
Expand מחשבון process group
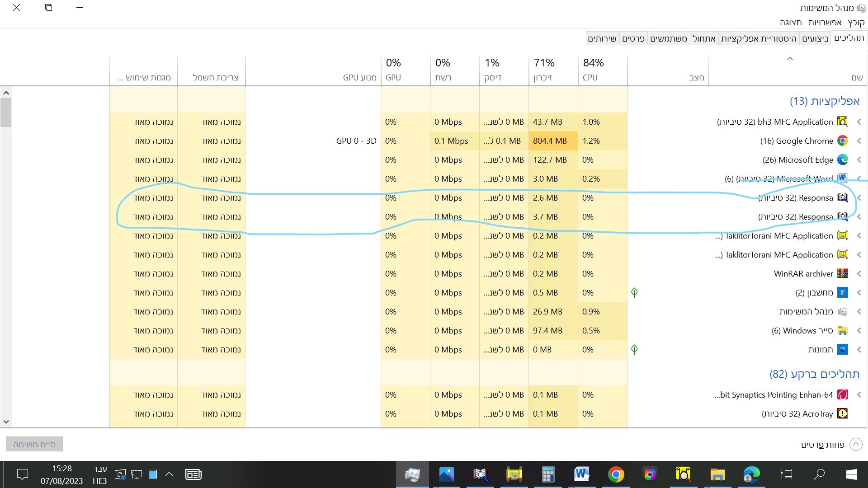(859, 292)
